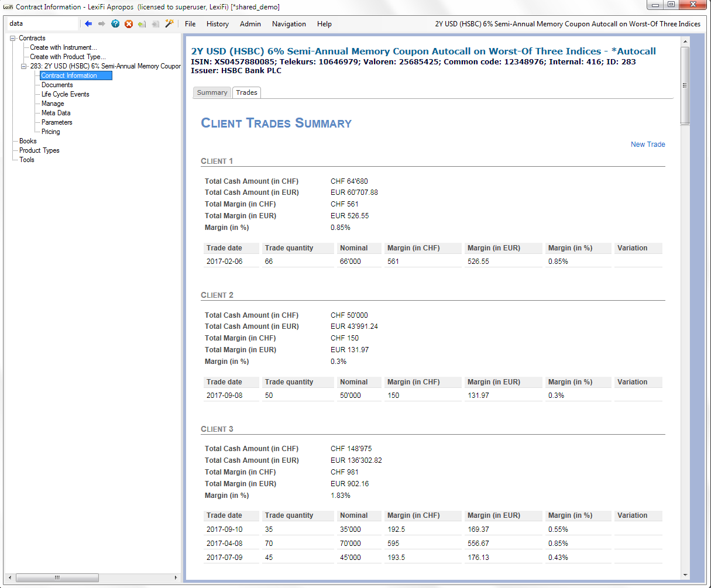This screenshot has height=588, width=711.
Task: Open Life Cycle Events in the tree
Action: pos(66,94)
